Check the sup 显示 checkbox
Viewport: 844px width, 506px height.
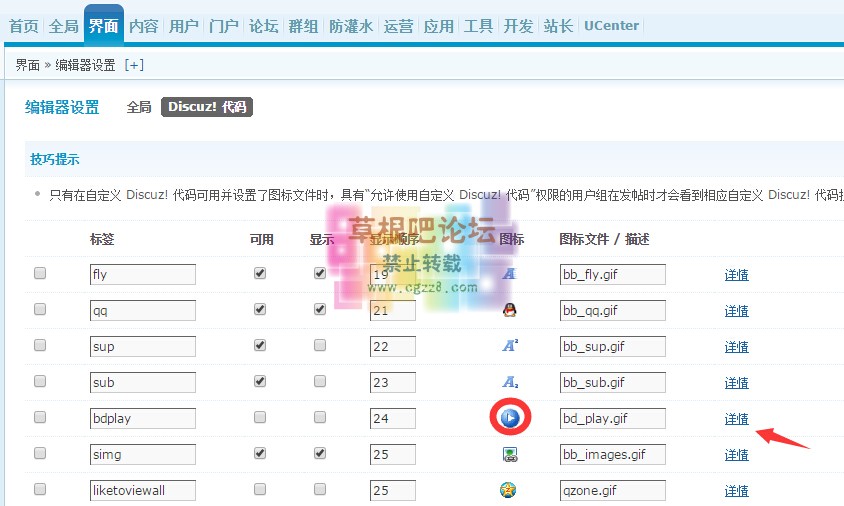coord(320,345)
